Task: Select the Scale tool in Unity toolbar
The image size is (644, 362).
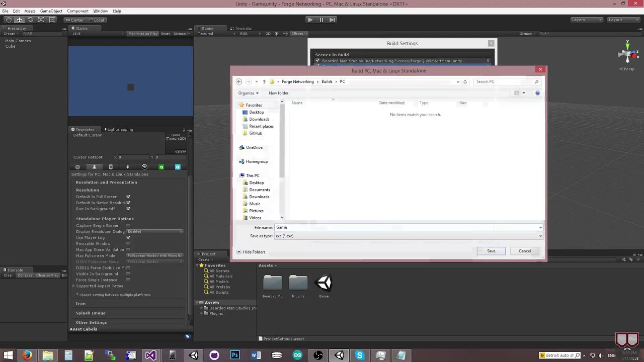Action: tap(41, 20)
